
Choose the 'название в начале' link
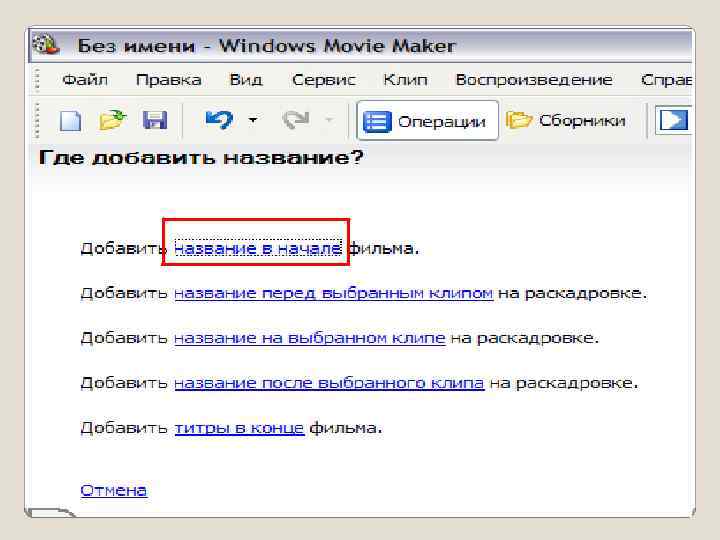click(x=258, y=248)
